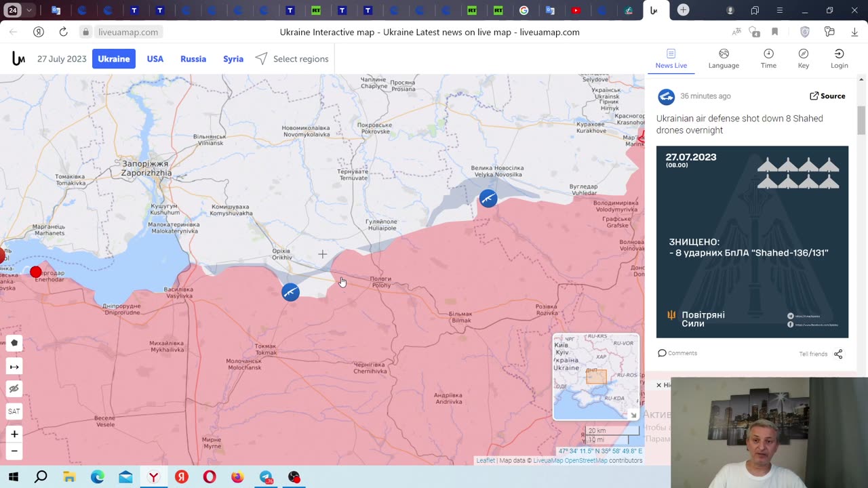
Task: Zoom out the map with minus button
Action: tap(14, 451)
